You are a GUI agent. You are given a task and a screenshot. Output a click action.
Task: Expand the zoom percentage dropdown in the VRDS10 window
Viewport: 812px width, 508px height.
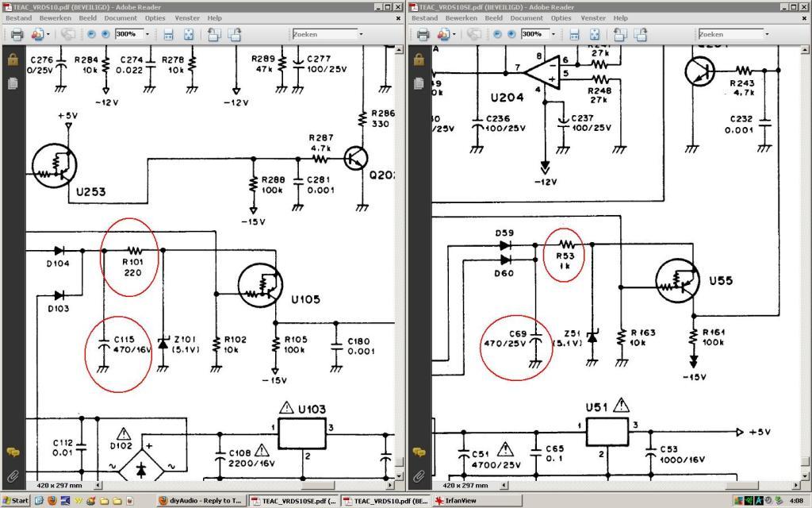pyautogui.click(x=147, y=34)
